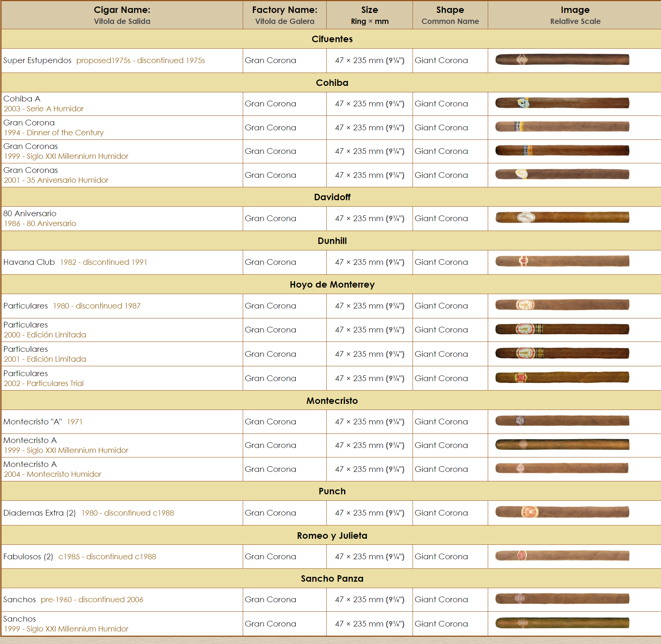This screenshot has height=644, width=661.
Task: Select the Fabulosos (2) cigar name
Action: pos(28,557)
